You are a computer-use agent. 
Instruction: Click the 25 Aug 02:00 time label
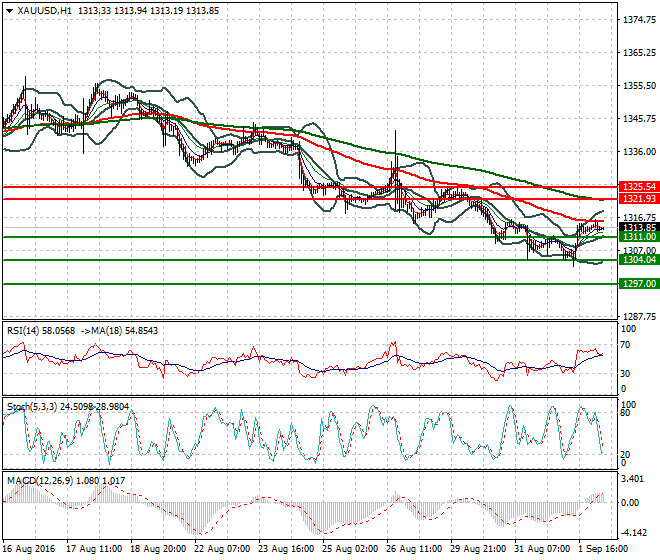click(x=350, y=549)
